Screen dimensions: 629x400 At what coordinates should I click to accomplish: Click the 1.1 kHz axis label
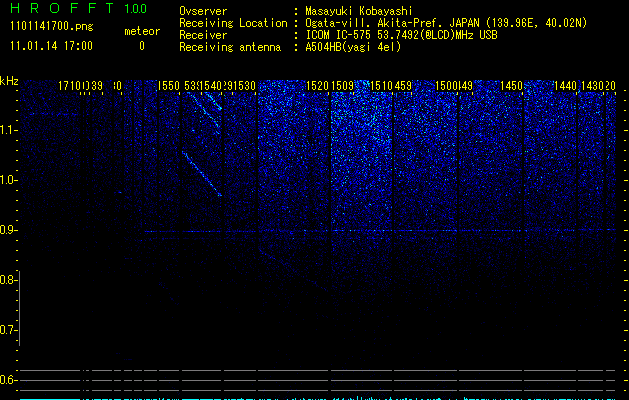9,130
